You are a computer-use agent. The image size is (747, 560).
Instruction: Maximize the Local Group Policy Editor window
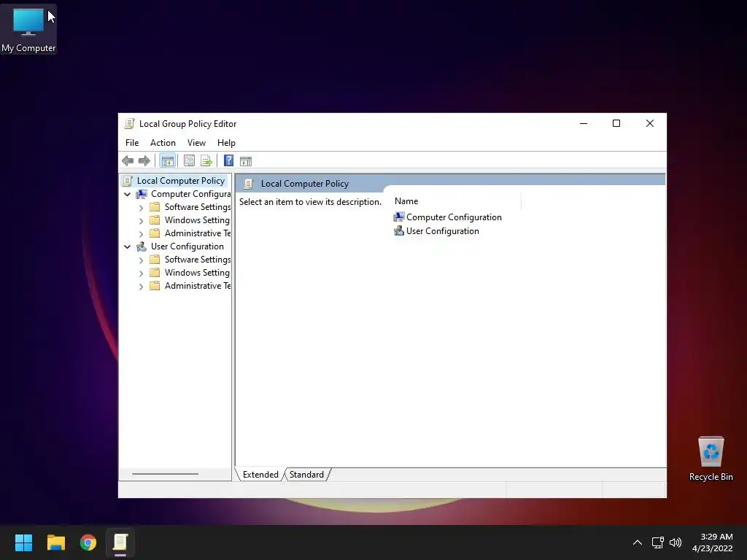(x=616, y=123)
